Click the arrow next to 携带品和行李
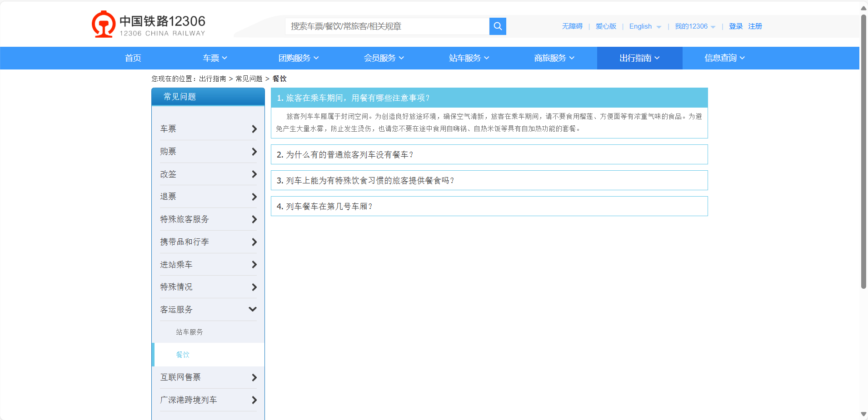The height and width of the screenshot is (420, 868). [254, 242]
